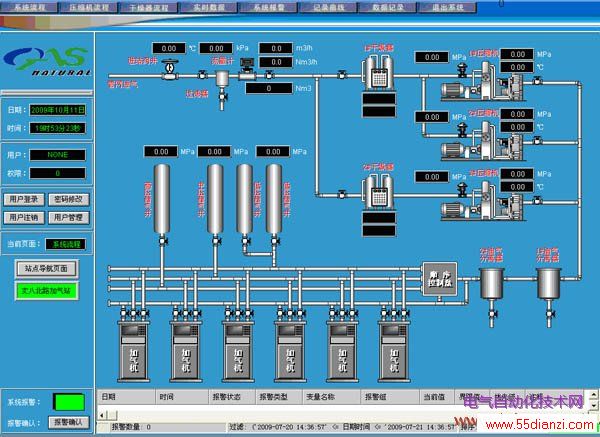
Task: Click the inlet pressure kPa readout
Action: (216, 48)
